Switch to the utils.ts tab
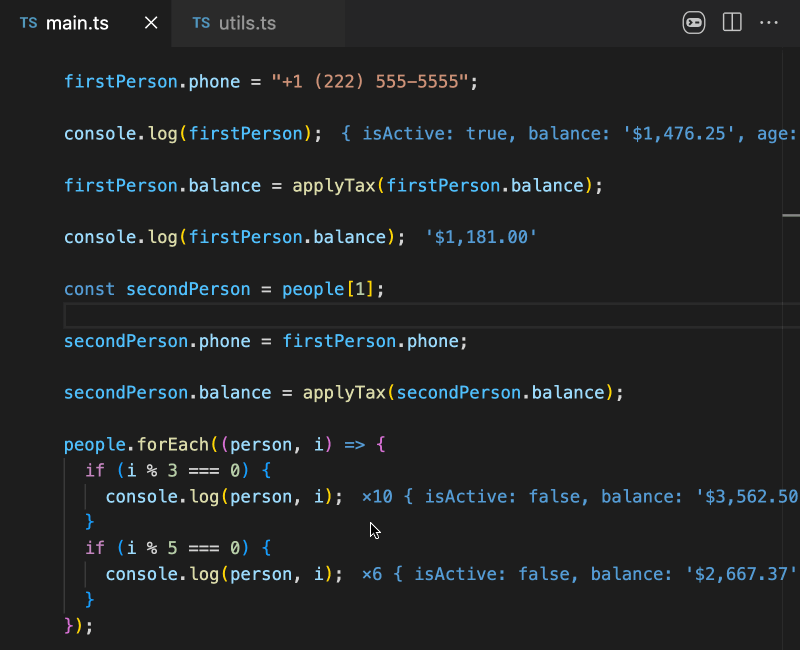Screen dimensions: 800x650 click(247, 23)
